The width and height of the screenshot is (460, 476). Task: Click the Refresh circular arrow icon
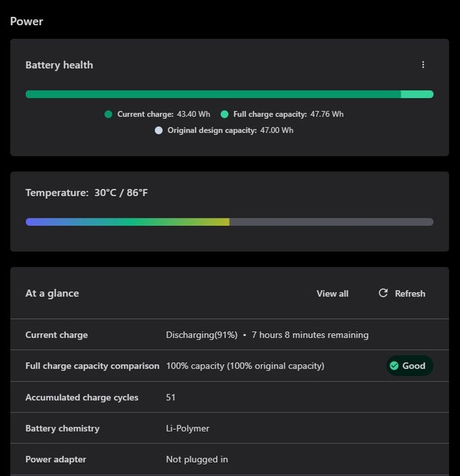click(x=383, y=293)
